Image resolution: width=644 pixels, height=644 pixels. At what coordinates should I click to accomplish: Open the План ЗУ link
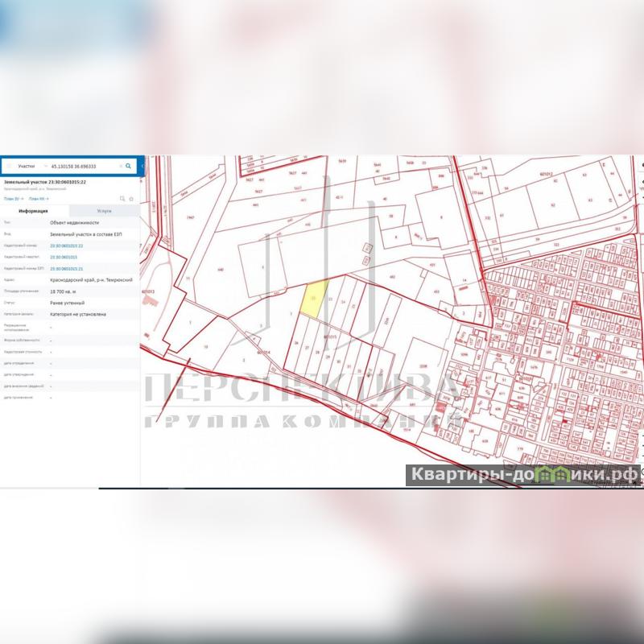click(14, 197)
